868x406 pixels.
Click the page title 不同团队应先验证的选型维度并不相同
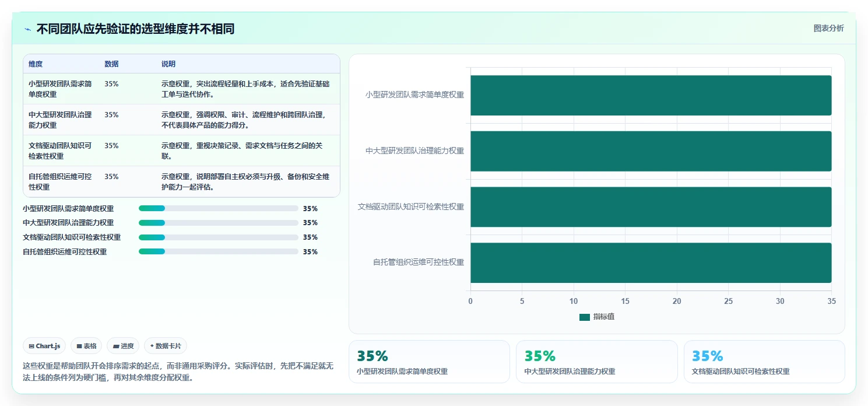(x=135, y=29)
